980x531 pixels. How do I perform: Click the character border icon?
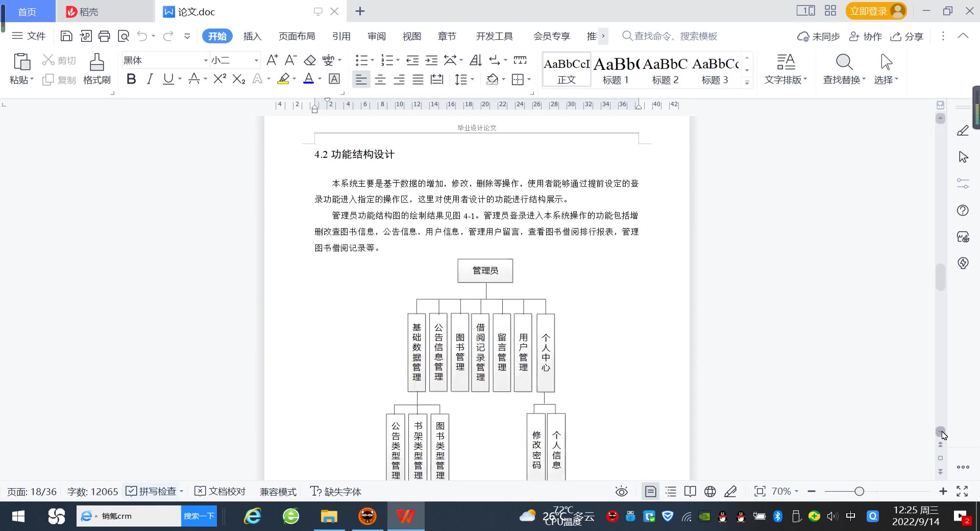(x=334, y=79)
